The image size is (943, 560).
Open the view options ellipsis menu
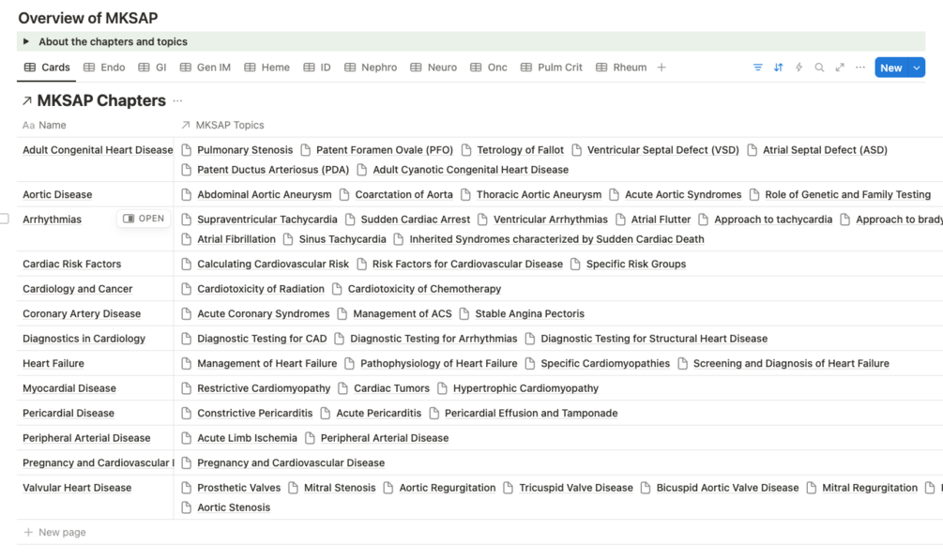[860, 68]
